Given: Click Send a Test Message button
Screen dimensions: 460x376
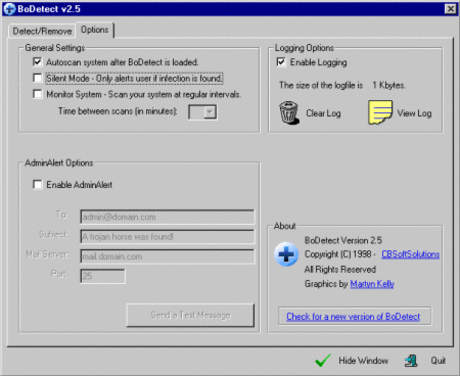Looking at the screenshot, I should (190, 315).
